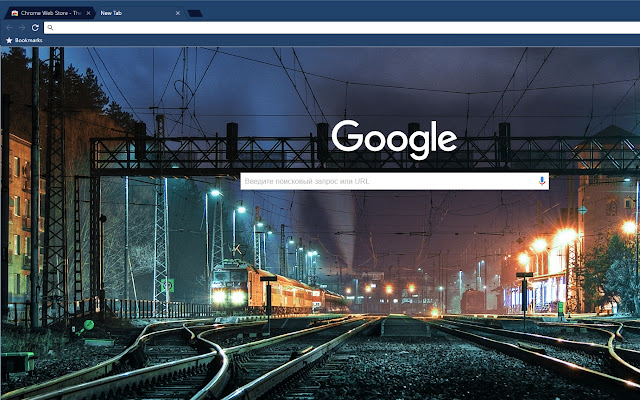This screenshot has height=400, width=640.
Task: Reload the current page
Action: (x=35, y=27)
